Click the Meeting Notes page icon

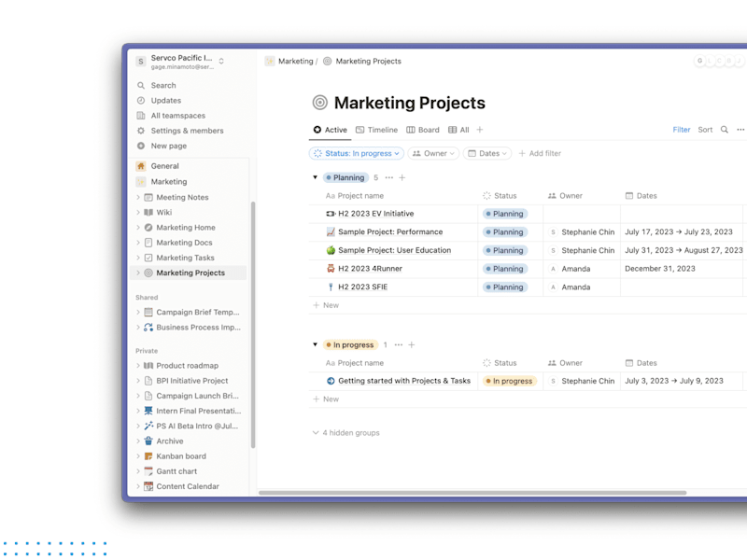pyautogui.click(x=148, y=197)
